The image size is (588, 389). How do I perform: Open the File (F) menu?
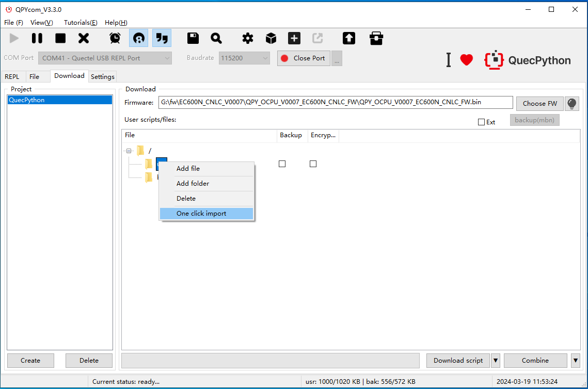tap(13, 23)
